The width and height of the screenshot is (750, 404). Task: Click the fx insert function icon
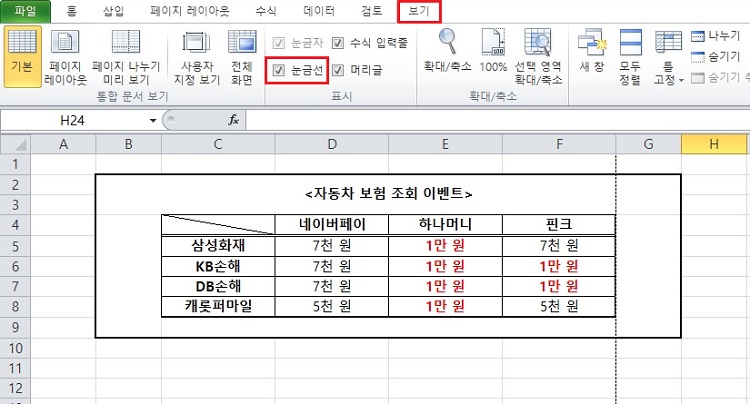(233, 120)
